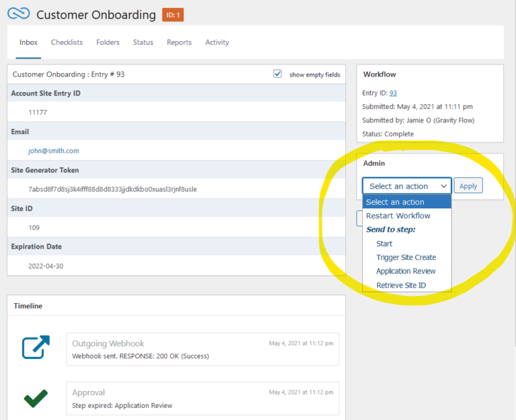
Task: Select the Start step option
Action: tap(384, 243)
